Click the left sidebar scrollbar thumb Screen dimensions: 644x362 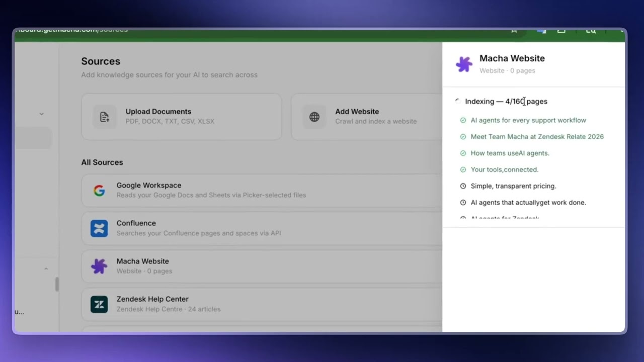click(57, 284)
